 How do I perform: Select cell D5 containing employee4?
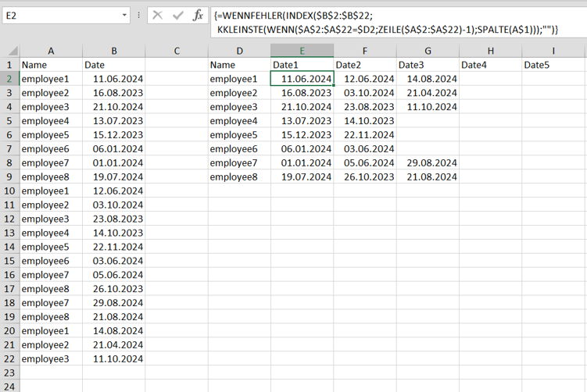point(240,121)
